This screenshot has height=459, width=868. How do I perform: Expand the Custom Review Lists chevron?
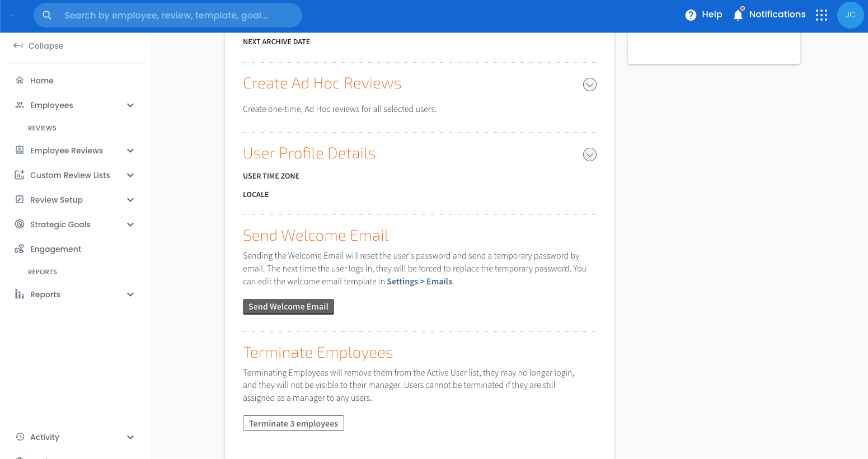pos(130,175)
